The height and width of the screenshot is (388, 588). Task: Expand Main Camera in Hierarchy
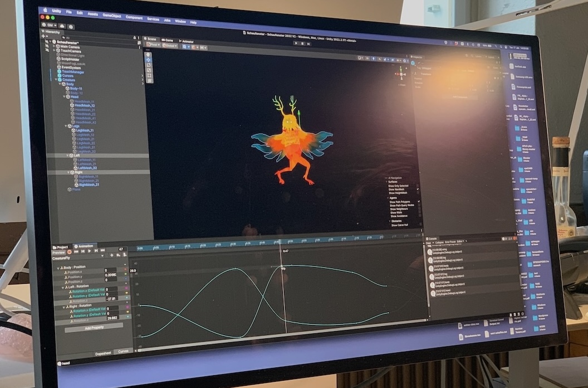[54, 46]
